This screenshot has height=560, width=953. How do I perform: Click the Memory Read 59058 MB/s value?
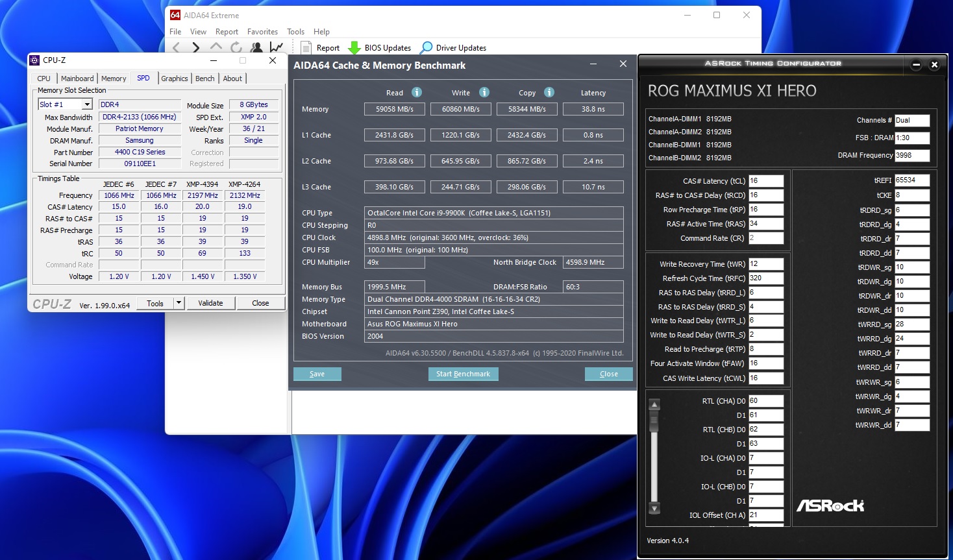(395, 109)
